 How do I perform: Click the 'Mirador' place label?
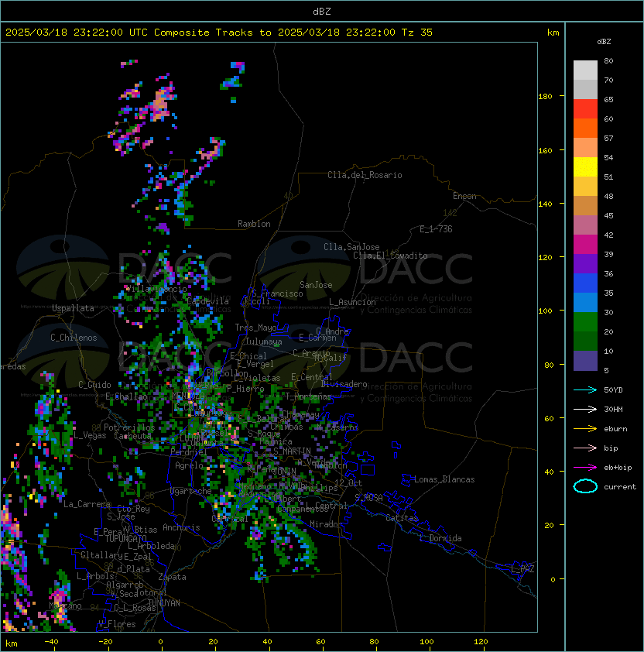pyautogui.click(x=326, y=524)
